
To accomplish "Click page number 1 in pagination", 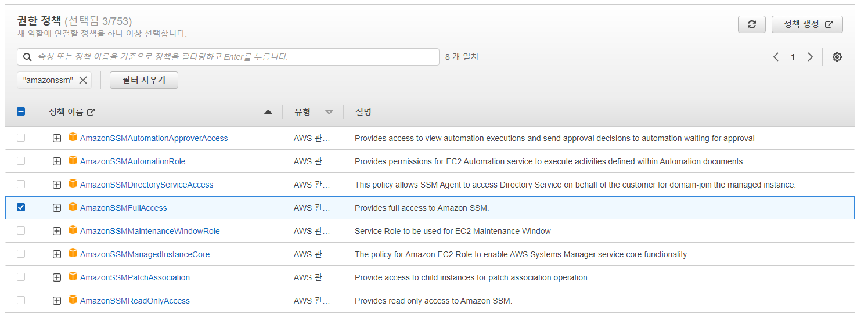I will [x=793, y=57].
